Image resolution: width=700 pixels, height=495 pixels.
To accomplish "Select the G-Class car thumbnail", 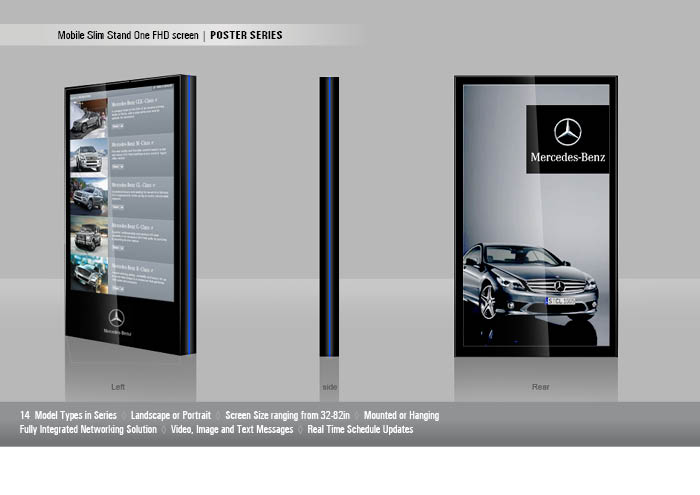I will 88,236.
